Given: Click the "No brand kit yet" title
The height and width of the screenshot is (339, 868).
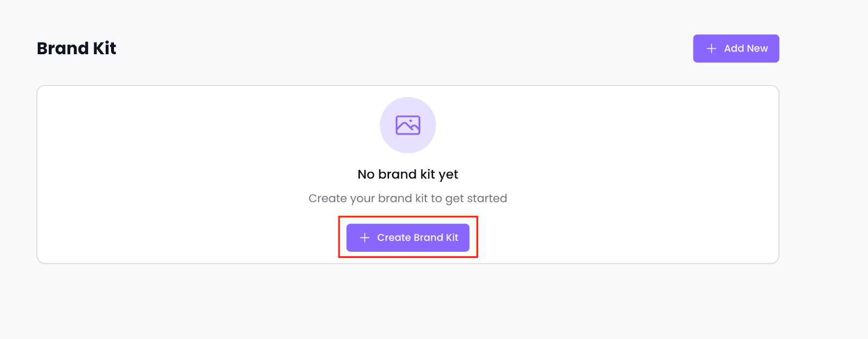Looking at the screenshot, I should coord(408,174).
